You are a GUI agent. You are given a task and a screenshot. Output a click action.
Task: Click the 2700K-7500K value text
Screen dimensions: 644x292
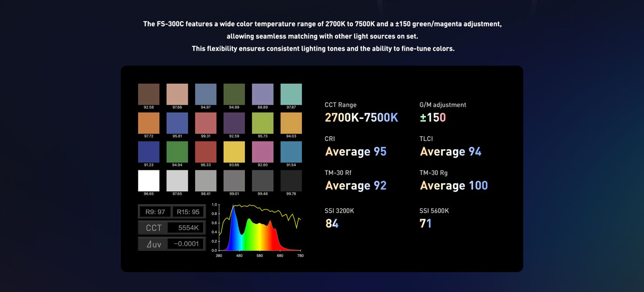[x=361, y=118]
